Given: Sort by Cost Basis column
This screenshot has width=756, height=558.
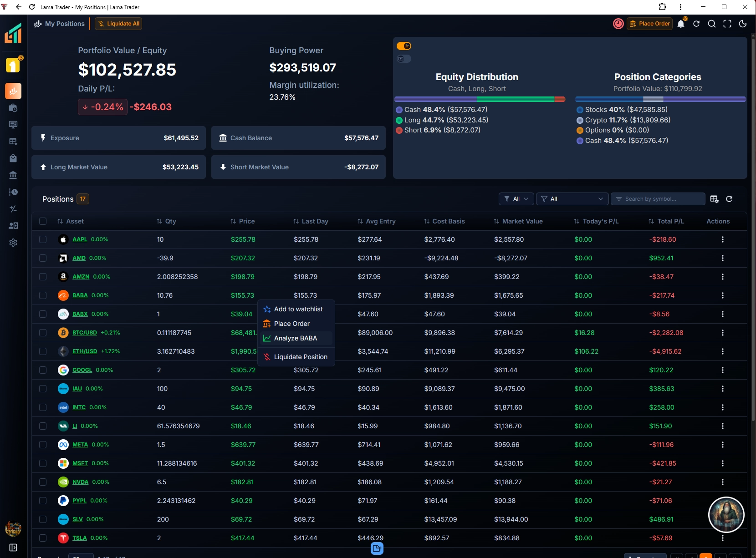Looking at the screenshot, I should 444,221.
